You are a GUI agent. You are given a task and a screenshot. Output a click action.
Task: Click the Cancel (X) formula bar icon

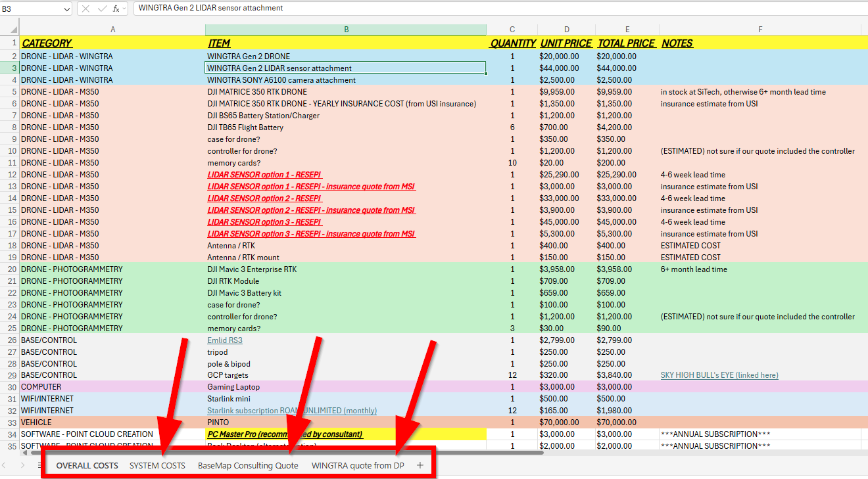click(85, 9)
